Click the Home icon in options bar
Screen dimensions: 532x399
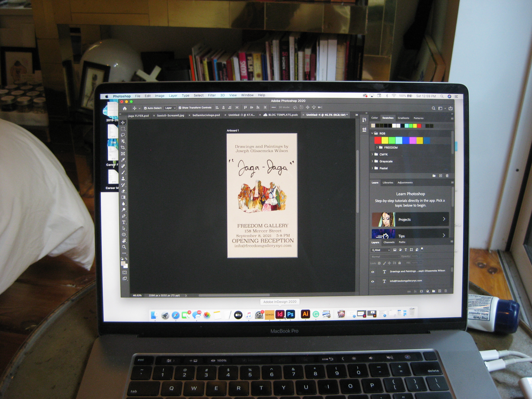[x=125, y=108]
